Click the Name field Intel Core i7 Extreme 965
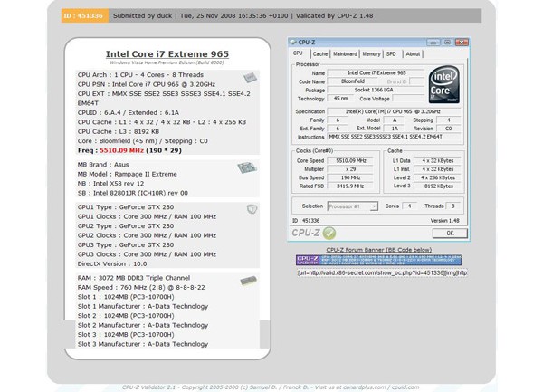 (x=376, y=72)
